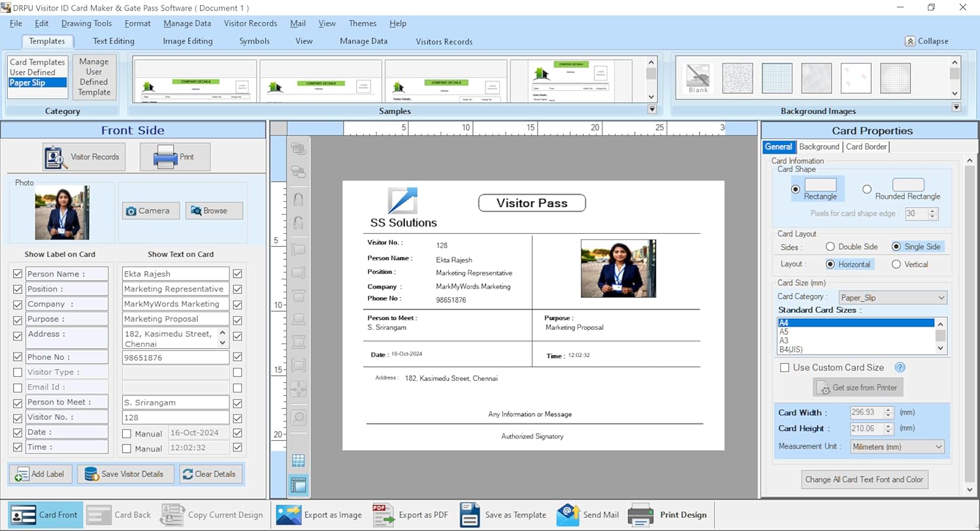The height and width of the screenshot is (531, 980).
Task: Switch to the Card Border tab
Action: point(866,147)
